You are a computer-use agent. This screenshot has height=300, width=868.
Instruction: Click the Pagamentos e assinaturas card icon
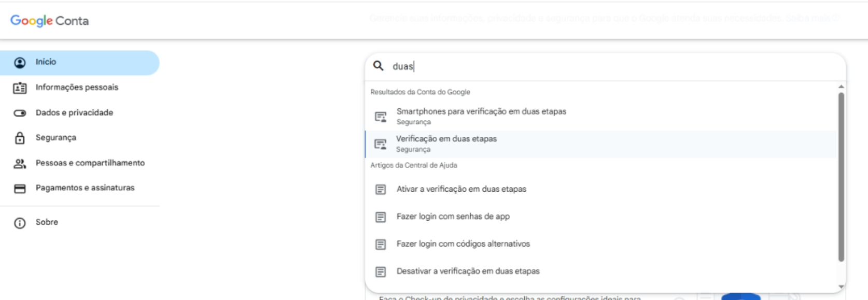tap(20, 189)
